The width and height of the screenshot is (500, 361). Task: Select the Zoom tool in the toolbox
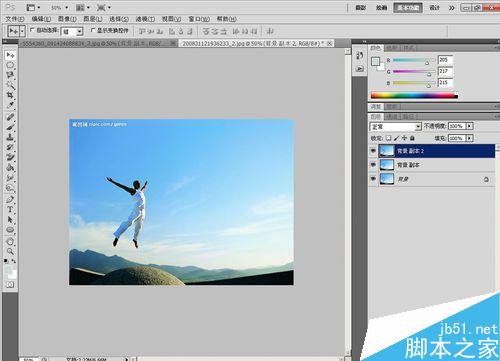coord(10,251)
